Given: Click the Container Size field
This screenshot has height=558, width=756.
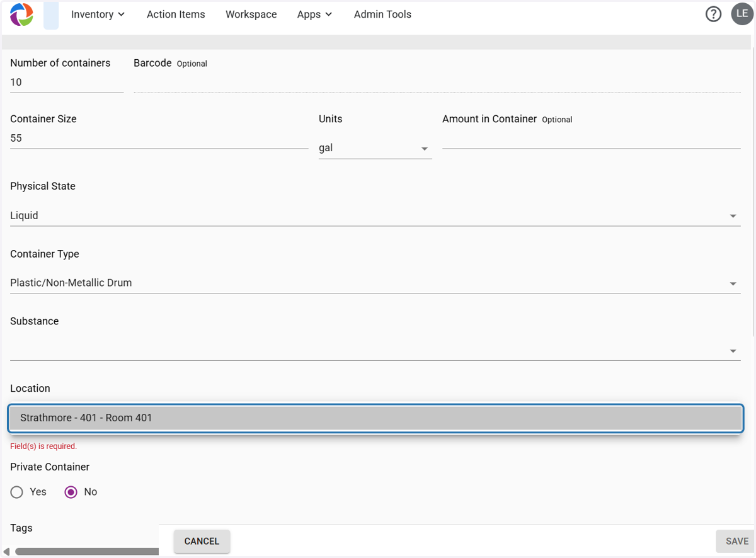Looking at the screenshot, I should click(159, 139).
